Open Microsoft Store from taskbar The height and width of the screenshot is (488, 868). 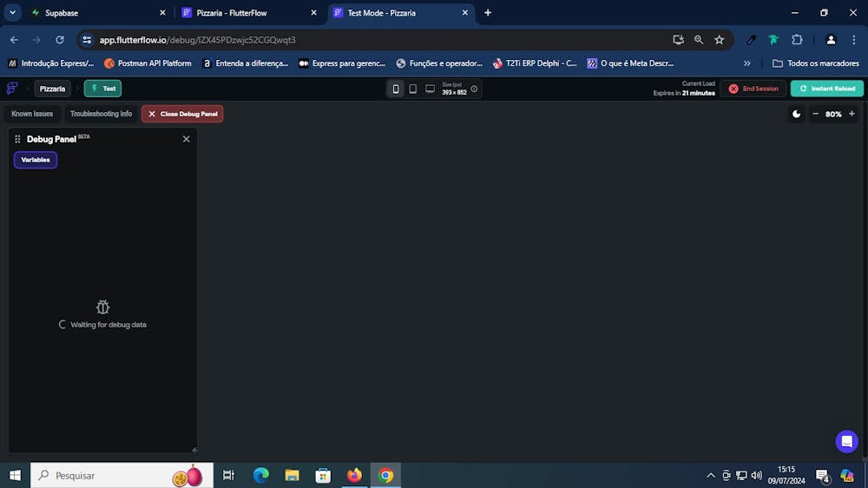tap(323, 475)
